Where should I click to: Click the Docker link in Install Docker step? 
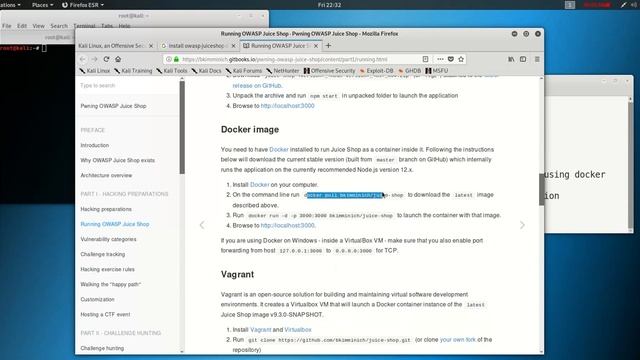pos(259,184)
